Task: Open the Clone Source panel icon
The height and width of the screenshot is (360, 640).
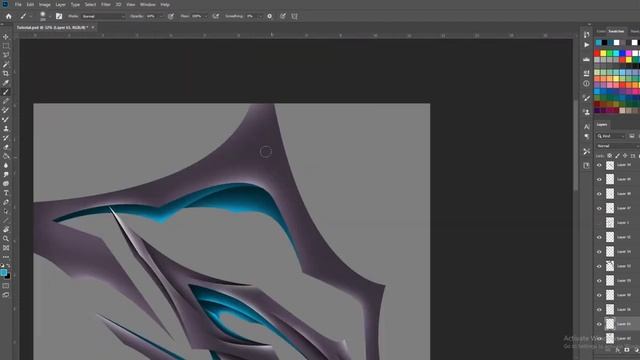Action: click(587, 112)
